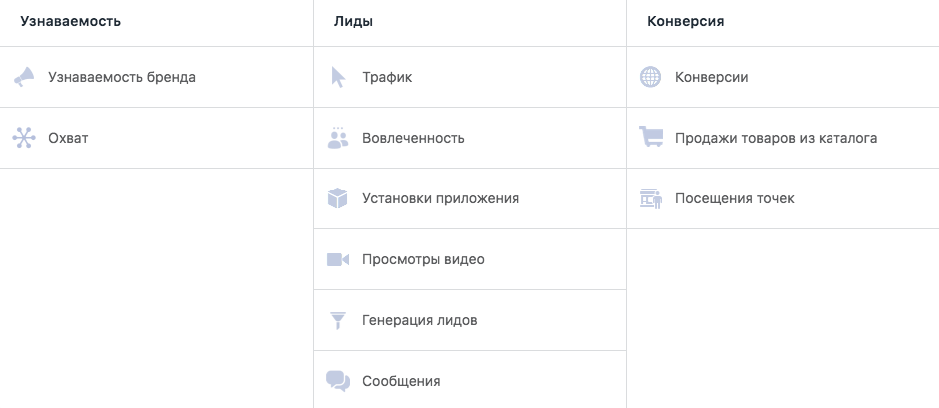Click the globe icon for Конверсии

point(651,77)
